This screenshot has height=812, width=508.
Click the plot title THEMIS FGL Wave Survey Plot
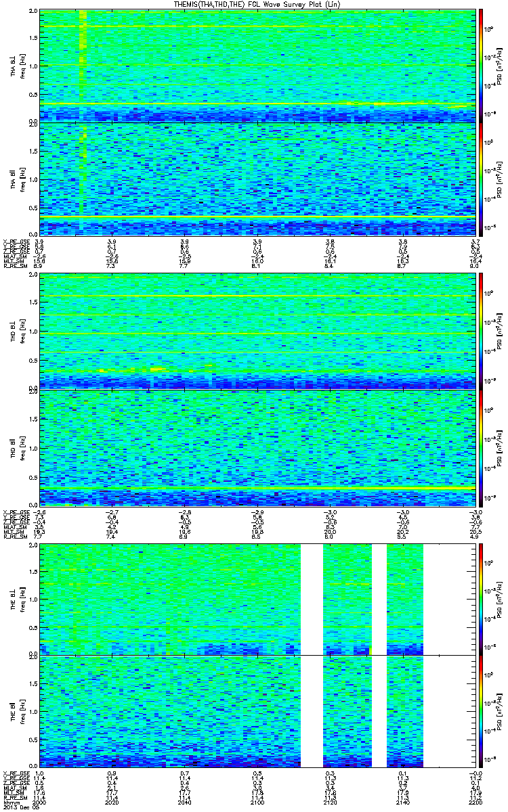click(257, 4)
